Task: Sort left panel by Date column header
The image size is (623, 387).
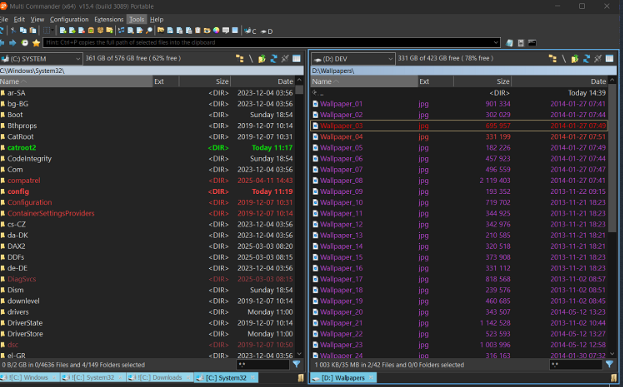Action: tap(263, 81)
